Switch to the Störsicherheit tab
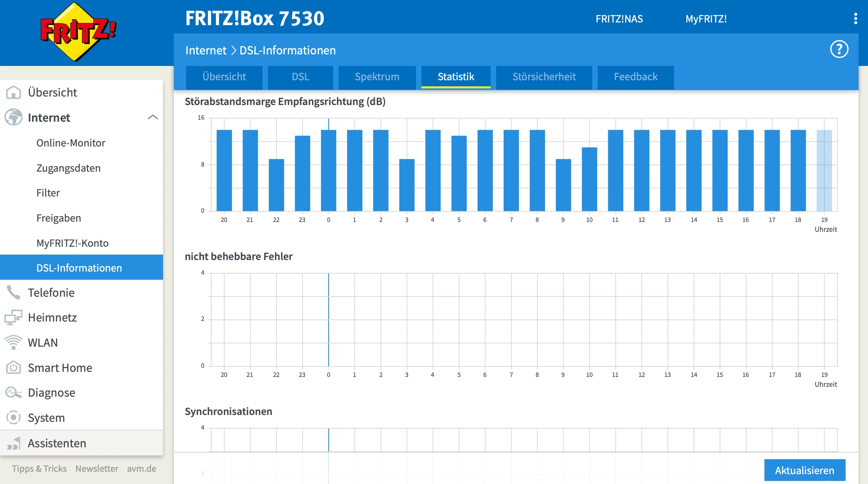 [544, 77]
